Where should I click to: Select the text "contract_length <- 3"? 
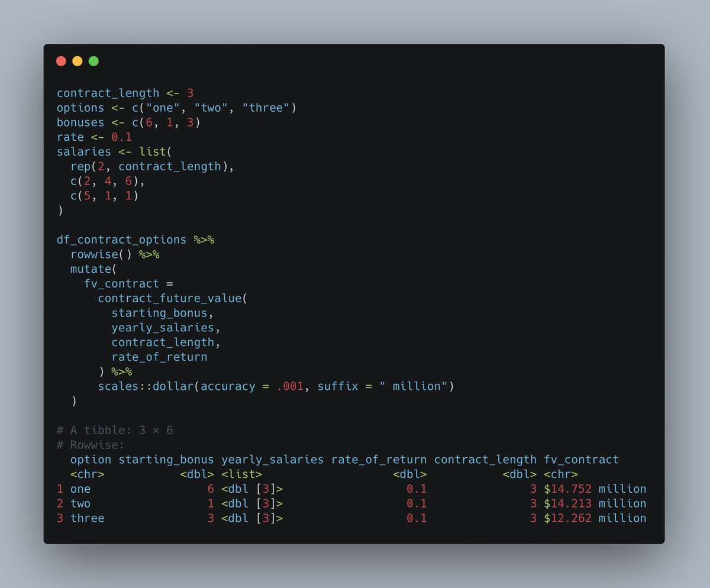coord(125,93)
